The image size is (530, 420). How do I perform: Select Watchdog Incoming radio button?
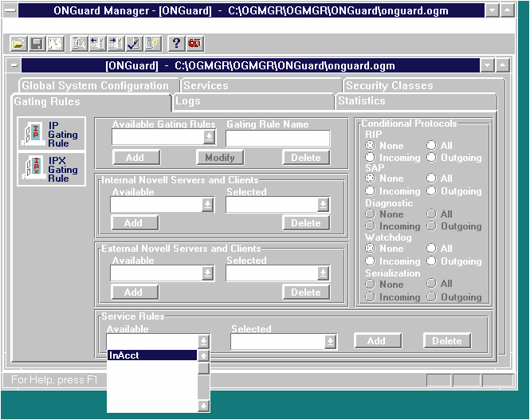[x=370, y=261]
